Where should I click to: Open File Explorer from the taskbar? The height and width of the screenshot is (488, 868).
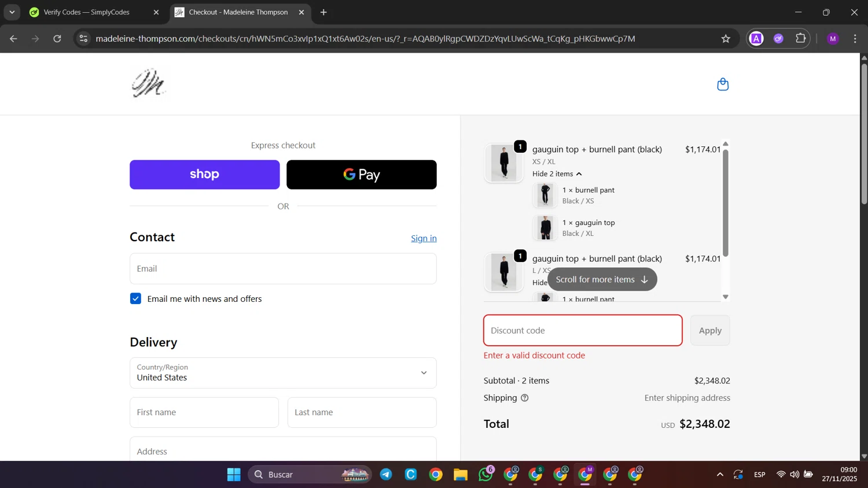(x=461, y=475)
